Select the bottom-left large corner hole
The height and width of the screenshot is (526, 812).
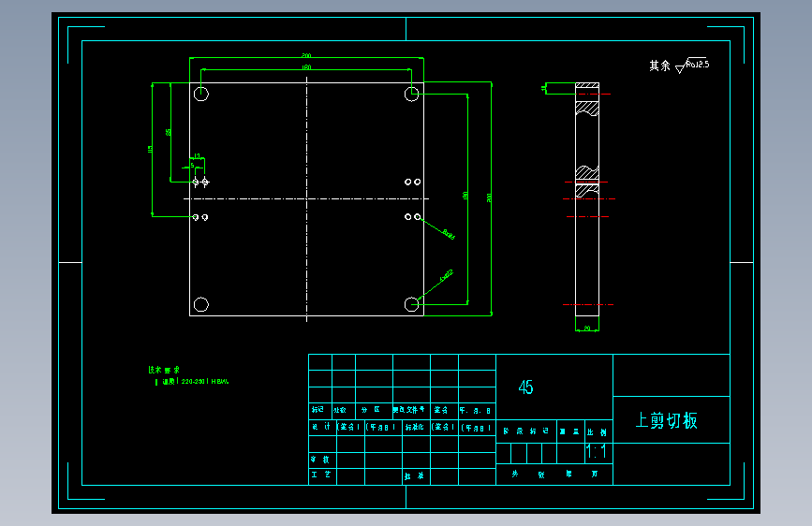coord(201,304)
